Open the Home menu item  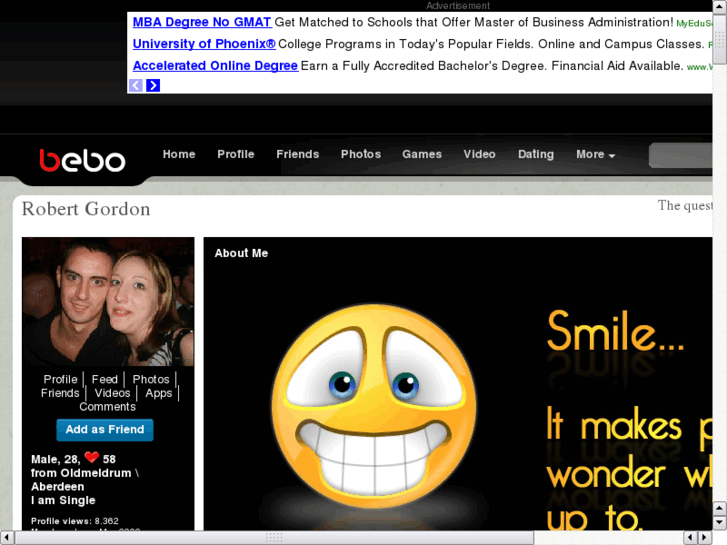coord(179,155)
